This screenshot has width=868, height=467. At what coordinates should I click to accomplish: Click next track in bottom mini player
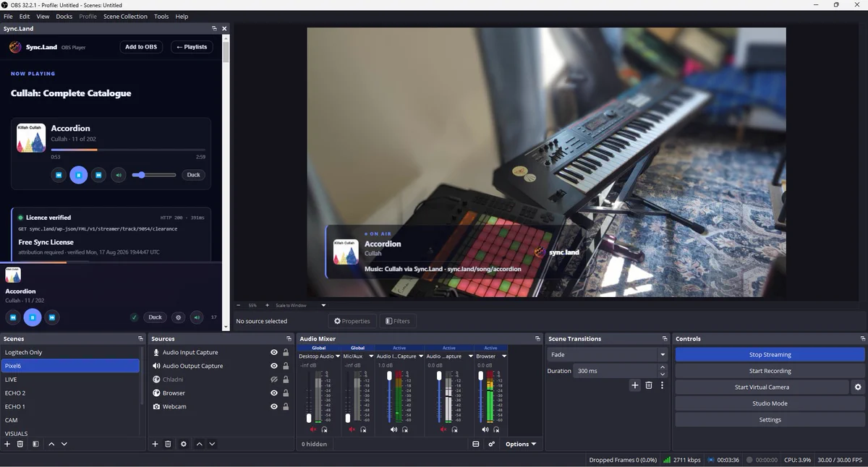coord(52,317)
